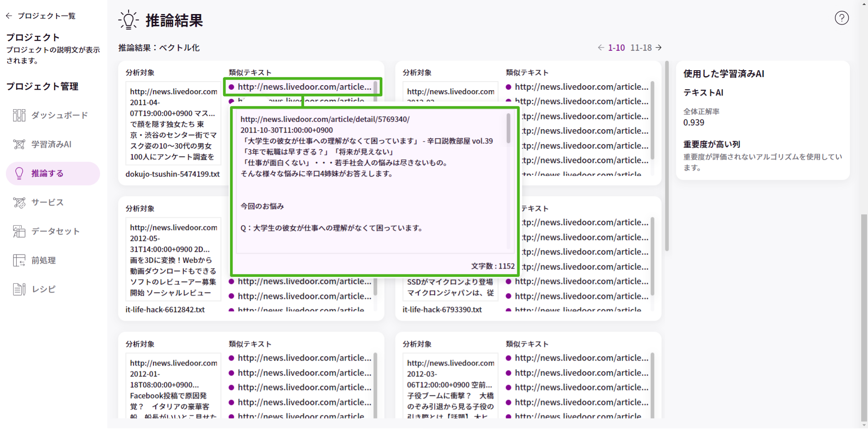Click the page's right-edge scrollbar

pyautogui.click(x=864, y=317)
